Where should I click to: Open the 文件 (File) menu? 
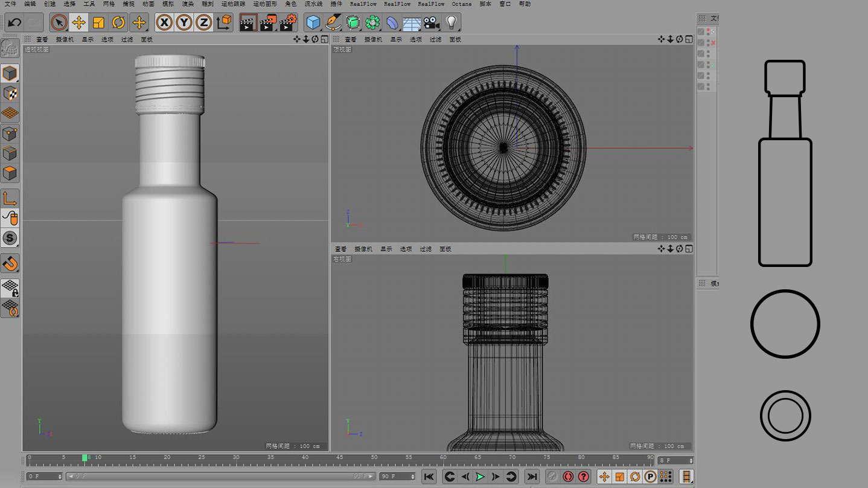(10, 4)
